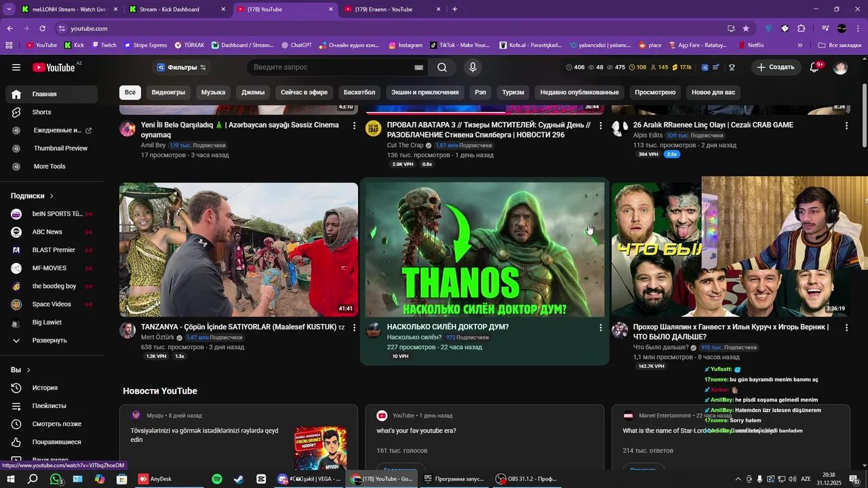The height and width of the screenshot is (488, 868).
Task: Open Playlists (Плейлисты) in sidebar
Action: tap(52, 406)
